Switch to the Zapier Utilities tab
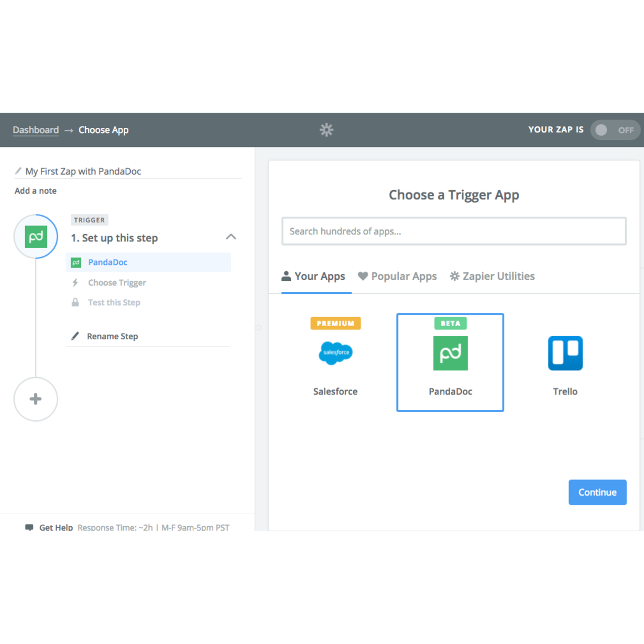Viewport: 644px width, 644px height. [x=492, y=276]
